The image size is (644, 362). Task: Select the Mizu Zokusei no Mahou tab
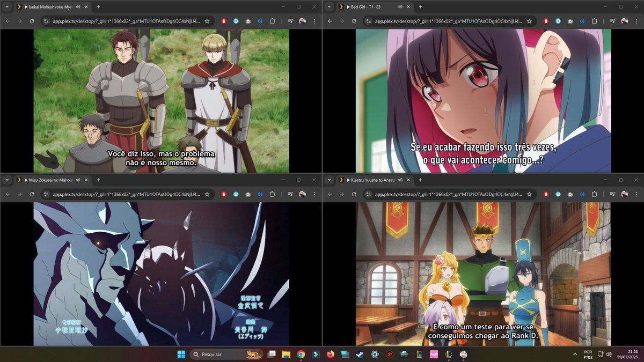pos(53,180)
